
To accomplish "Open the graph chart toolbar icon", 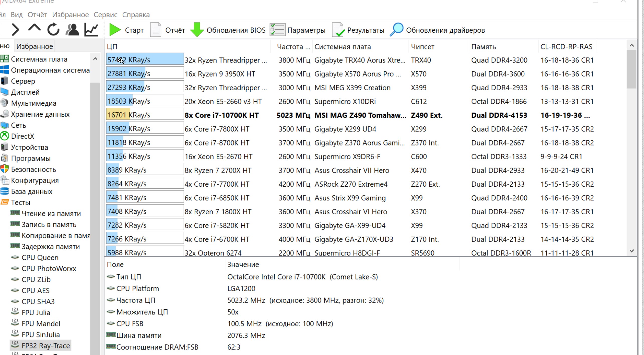I will 91,30.
